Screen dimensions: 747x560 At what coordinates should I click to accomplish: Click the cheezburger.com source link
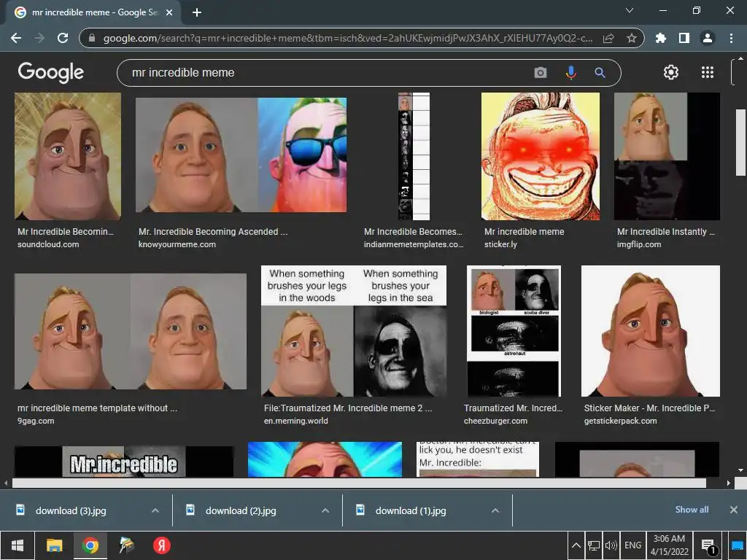coord(495,421)
